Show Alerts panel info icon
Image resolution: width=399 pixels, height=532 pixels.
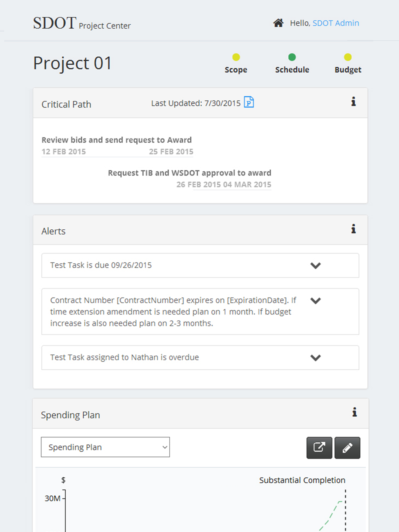353,229
